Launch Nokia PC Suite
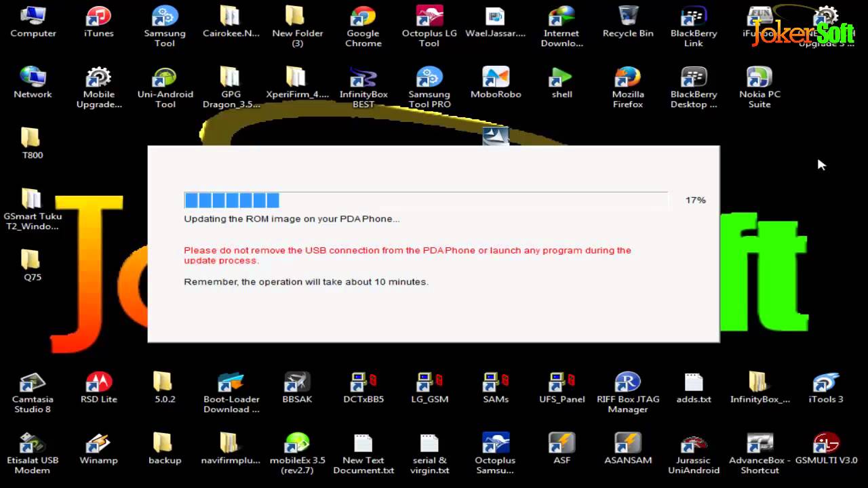The height and width of the screenshot is (488, 868). tap(759, 87)
